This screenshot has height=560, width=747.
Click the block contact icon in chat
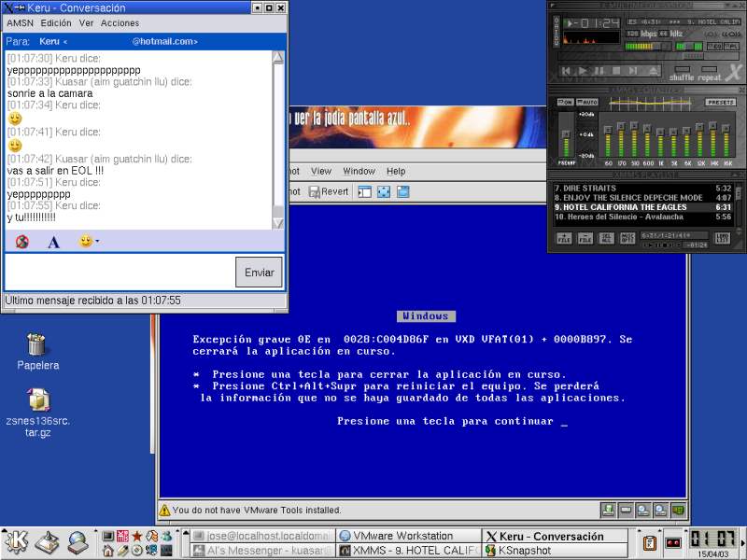click(x=21, y=242)
